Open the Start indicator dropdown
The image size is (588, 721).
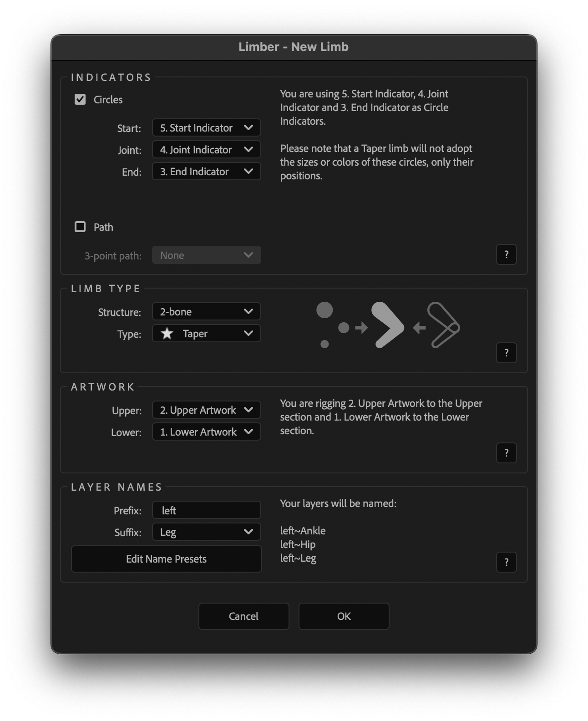[x=206, y=128]
